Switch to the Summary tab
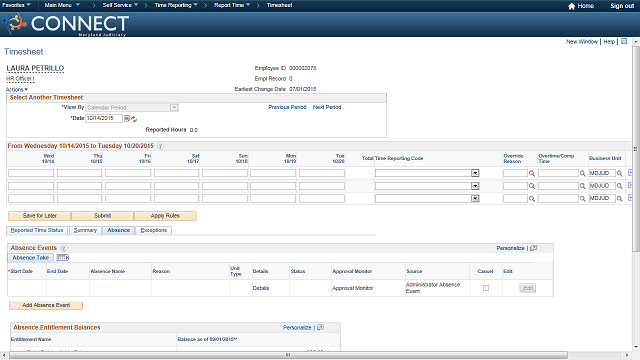Image resolution: width=640 pixels, height=360 pixels. pos(85,231)
